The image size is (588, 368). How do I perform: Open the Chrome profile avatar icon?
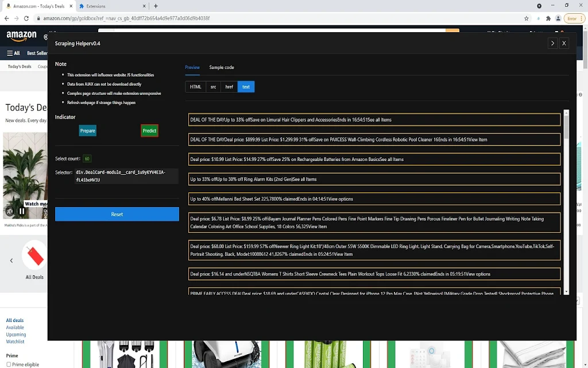[558, 18]
